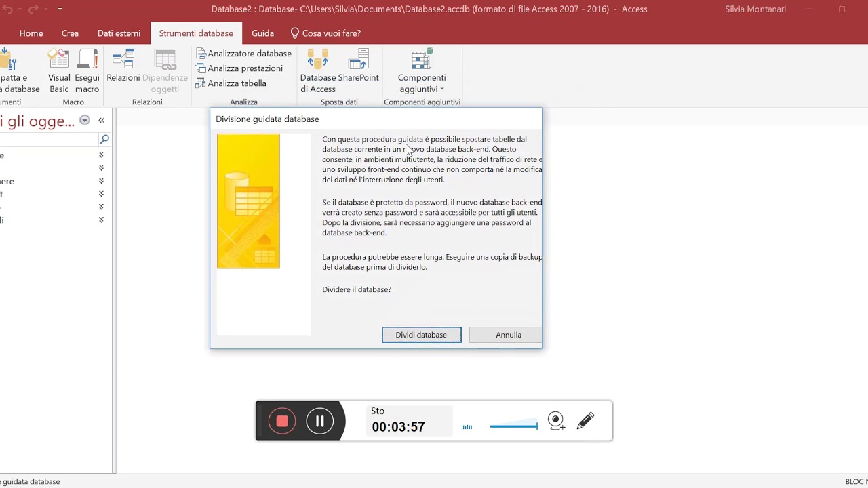Cancel the wizard with Annulla

pos(506,335)
